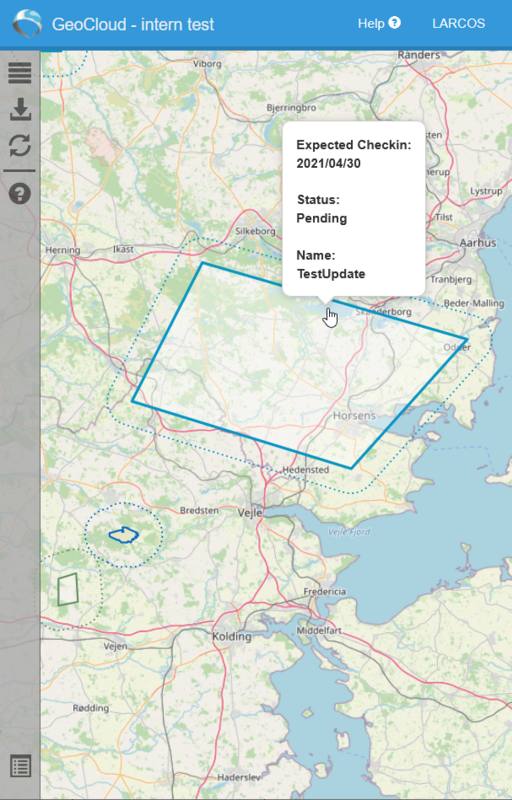Viewport: 512px width, 800px height.
Task: Click the question mark next to Help
Action: pos(394,23)
